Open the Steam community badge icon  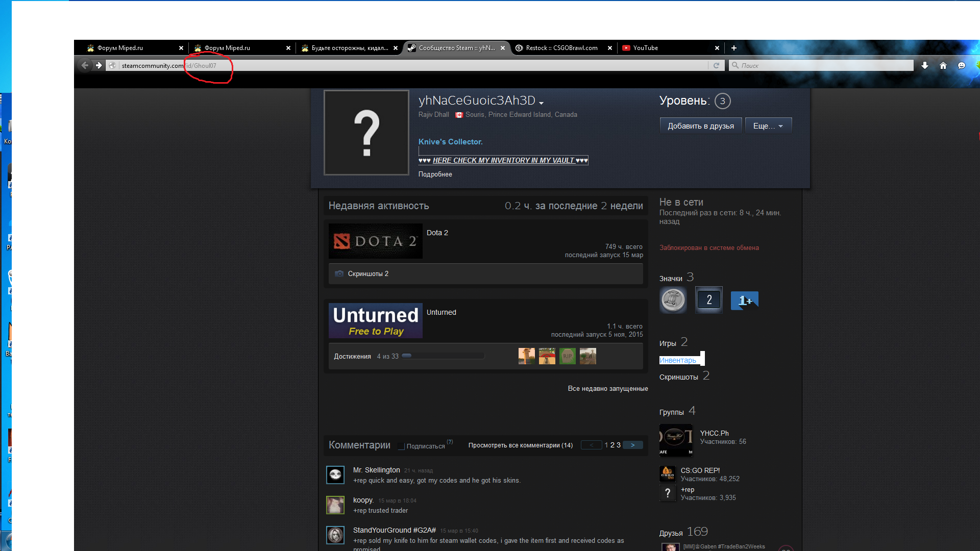coord(673,300)
